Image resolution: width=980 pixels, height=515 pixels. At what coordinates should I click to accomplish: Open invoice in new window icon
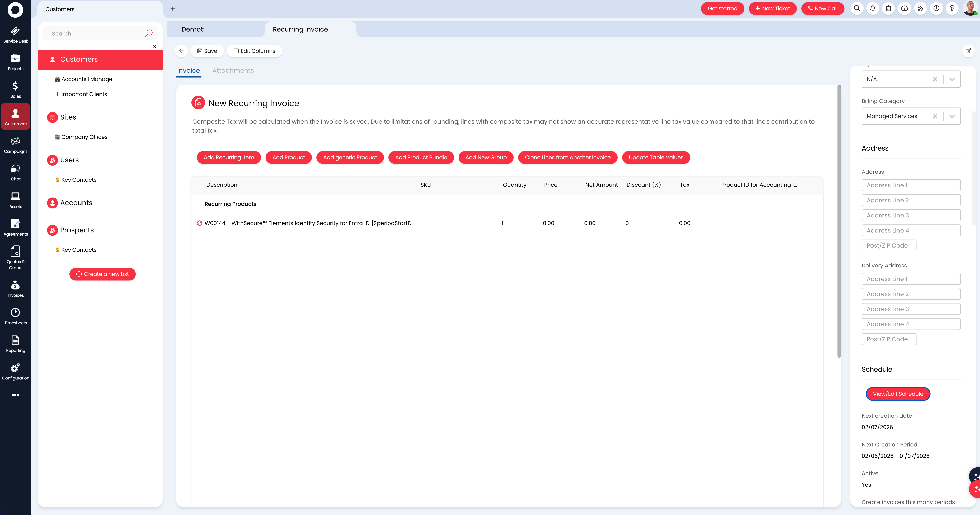(x=968, y=51)
